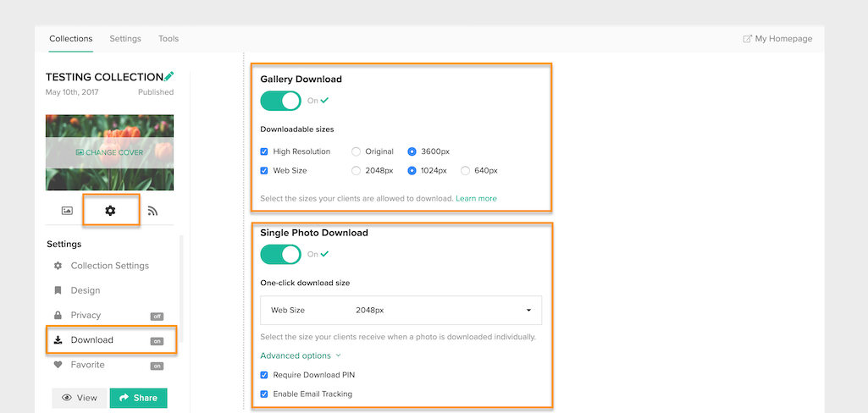
Task: Open the Settings top tab
Action: click(x=125, y=39)
